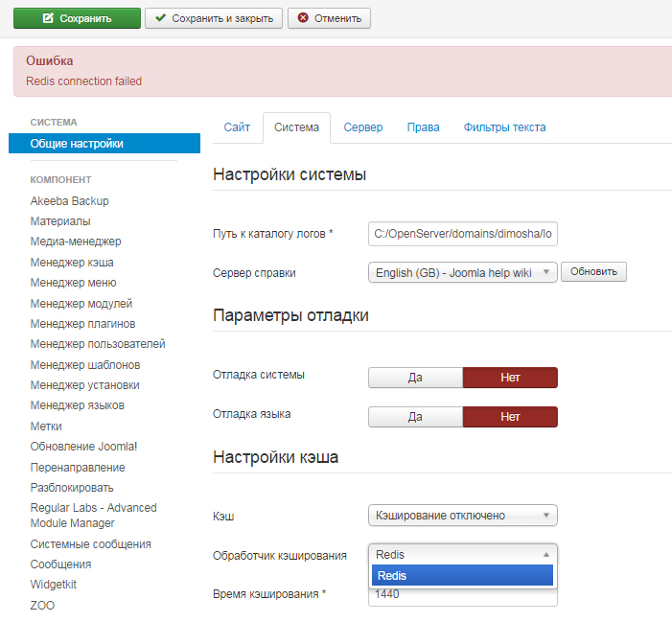
Task: Click the checkmark icon on Сохранить и закрыть
Action: pyautogui.click(x=161, y=18)
